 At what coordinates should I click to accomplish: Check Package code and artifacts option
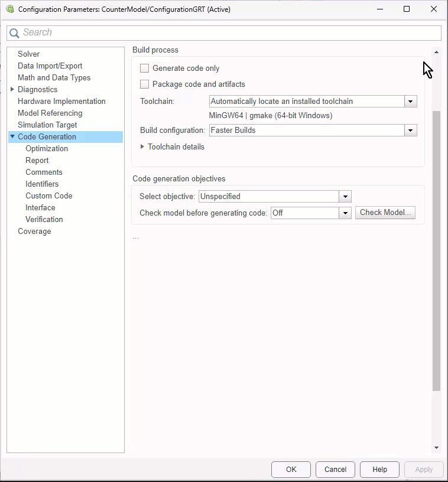tap(145, 84)
